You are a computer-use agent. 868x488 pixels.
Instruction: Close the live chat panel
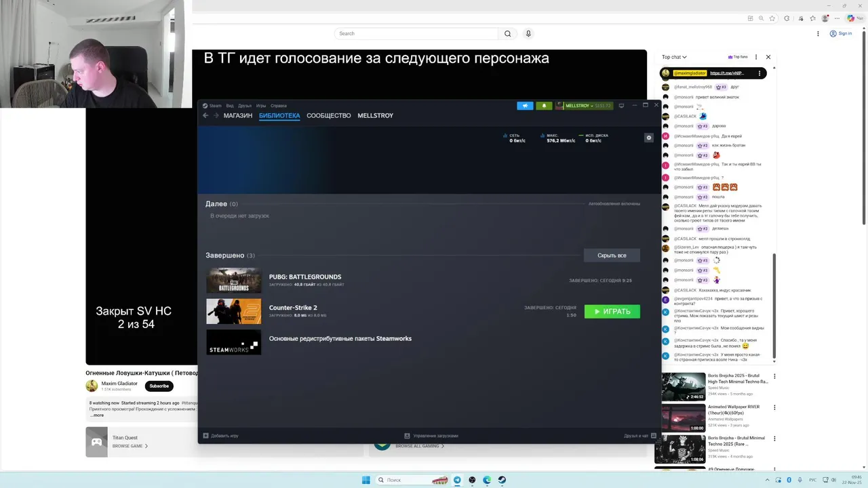tap(768, 57)
